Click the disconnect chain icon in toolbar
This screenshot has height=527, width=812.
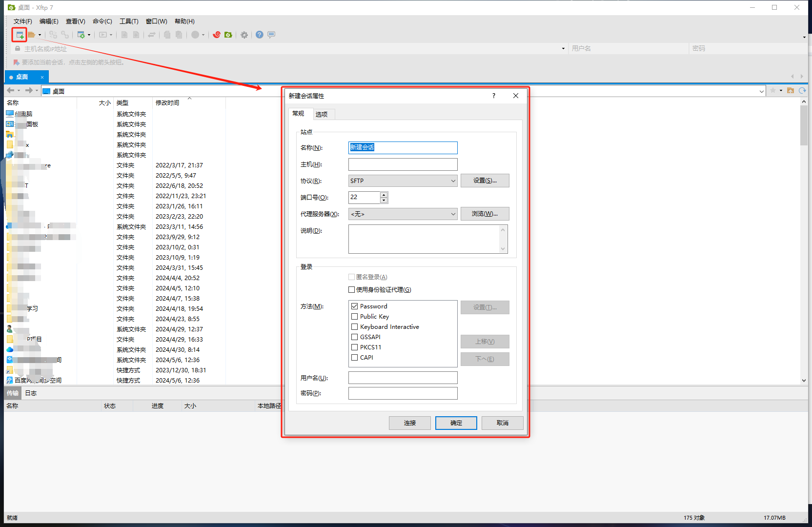[65, 35]
